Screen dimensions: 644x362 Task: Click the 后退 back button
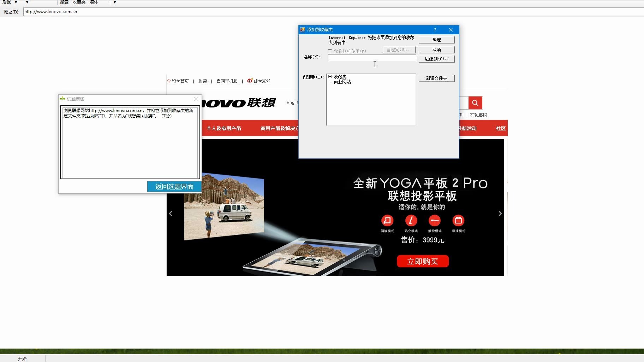pyautogui.click(x=7, y=2)
